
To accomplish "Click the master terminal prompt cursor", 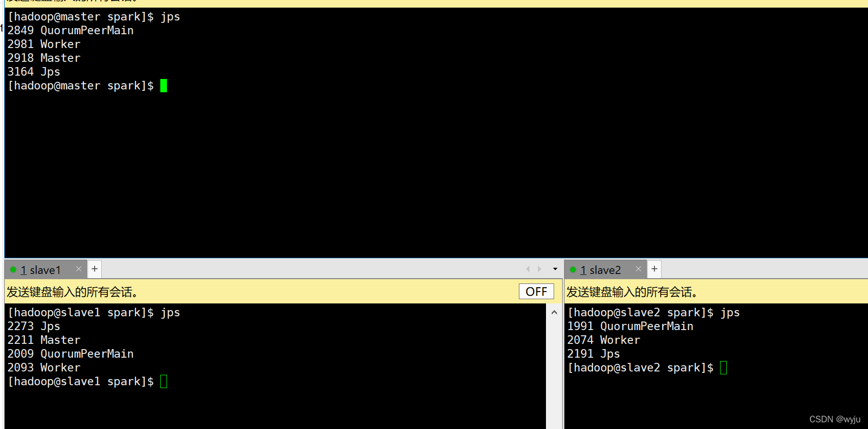I will pyautogui.click(x=164, y=86).
